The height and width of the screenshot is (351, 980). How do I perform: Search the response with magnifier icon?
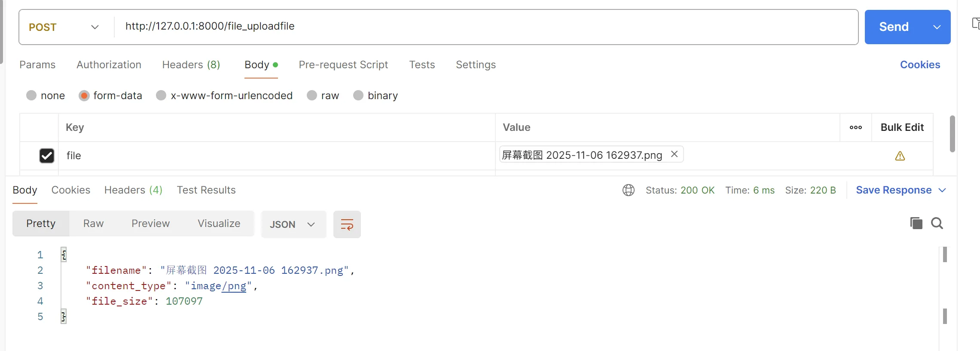coord(937,223)
